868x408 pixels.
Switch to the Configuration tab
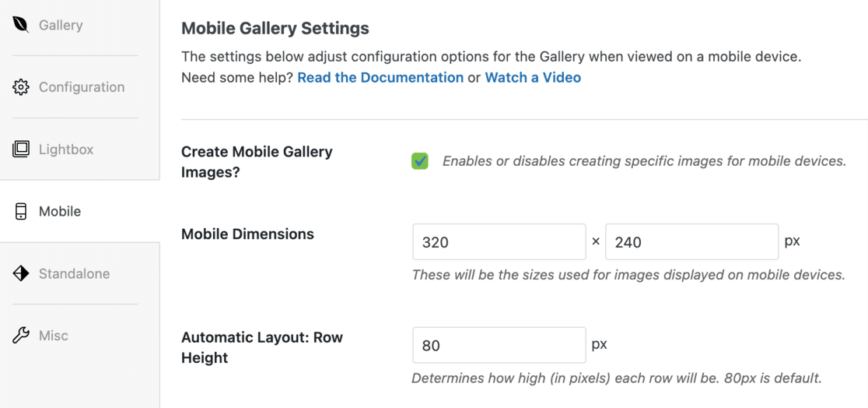click(82, 87)
